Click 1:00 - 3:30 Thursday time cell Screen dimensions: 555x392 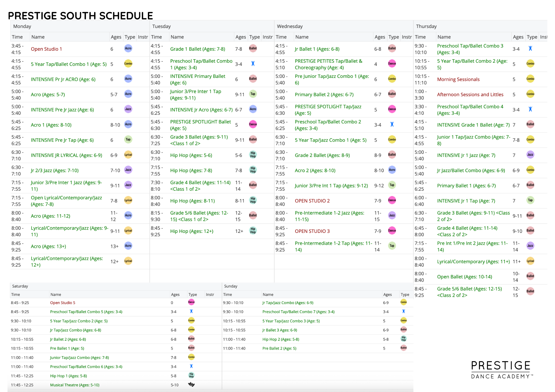[x=421, y=95]
